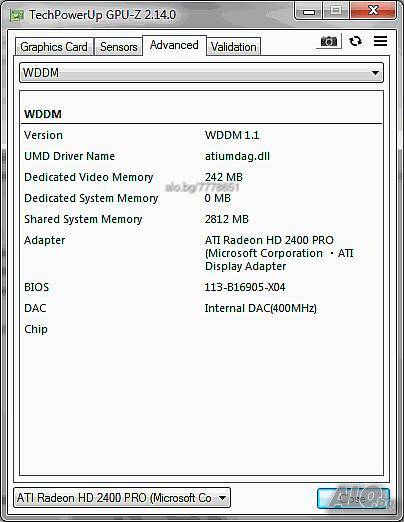Minimize the GPU-Z window
404x522 pixels.
[309, 12]
